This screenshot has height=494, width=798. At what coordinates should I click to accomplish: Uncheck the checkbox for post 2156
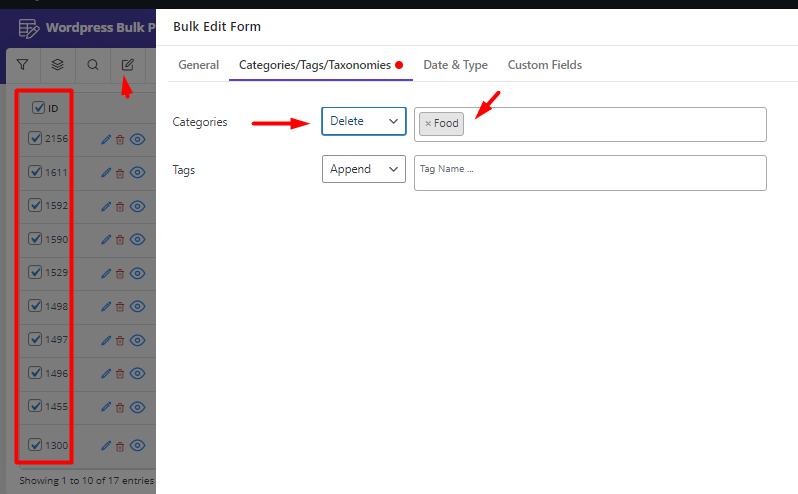pyautogui.click(x=35, y=138)
